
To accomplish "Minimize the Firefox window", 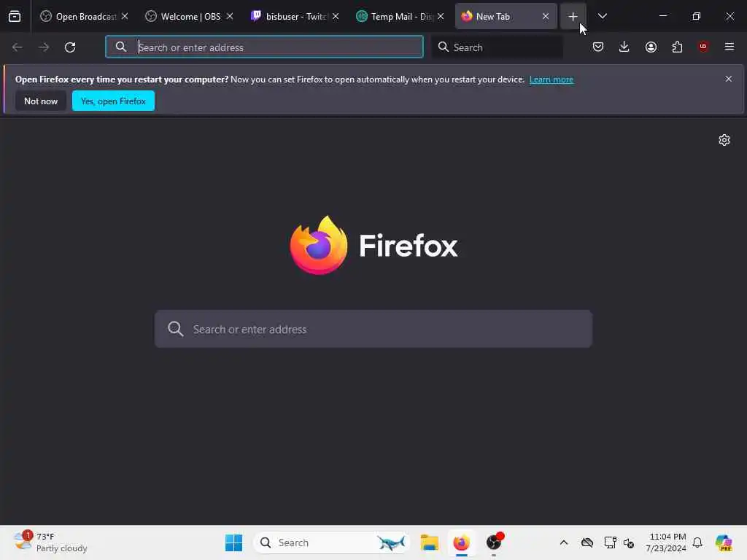I will click(x=662, y=16).
